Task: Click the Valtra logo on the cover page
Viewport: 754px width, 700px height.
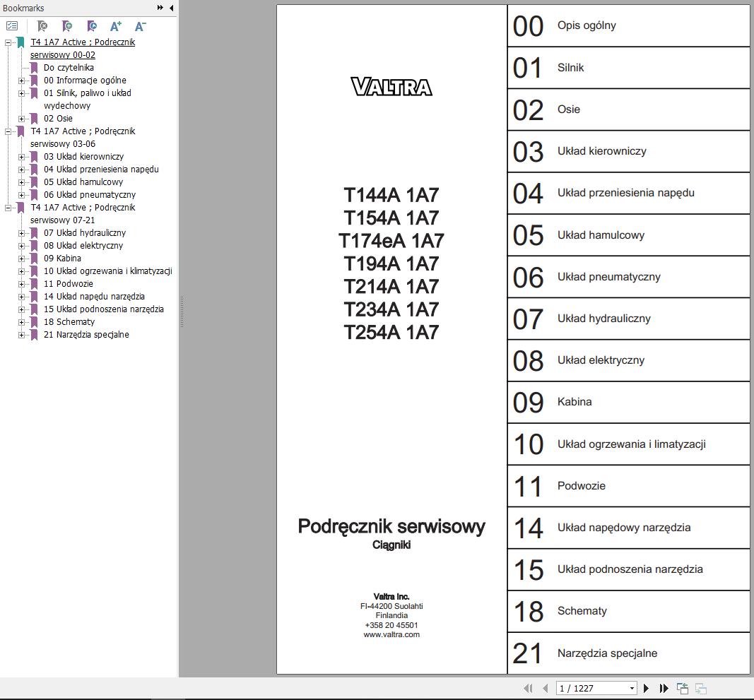Action: (391, 87)
